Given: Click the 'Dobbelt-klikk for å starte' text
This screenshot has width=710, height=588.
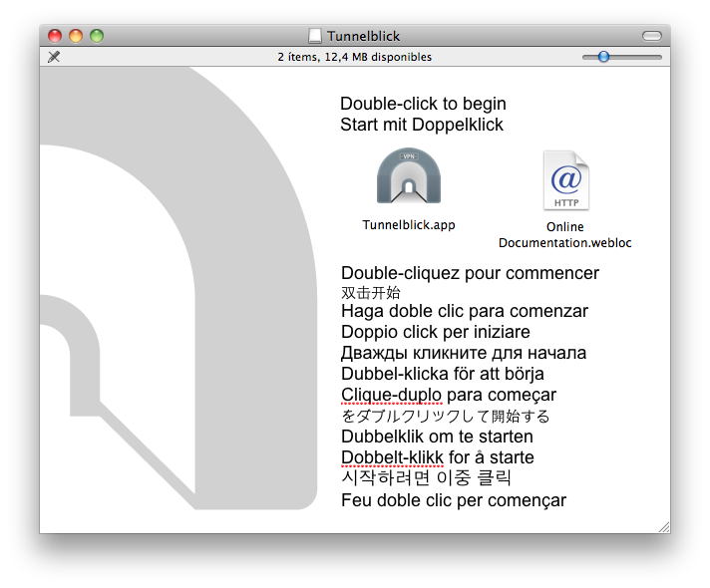Looking at the screenshot, I should [438, 457].
